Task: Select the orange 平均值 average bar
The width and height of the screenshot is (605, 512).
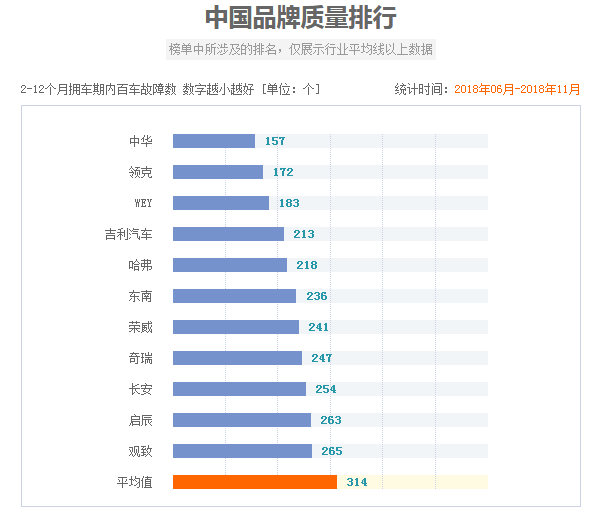Action: click(255, 482)
